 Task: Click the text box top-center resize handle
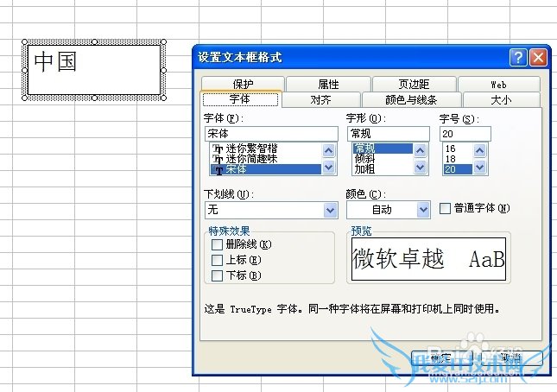[94, 42]
